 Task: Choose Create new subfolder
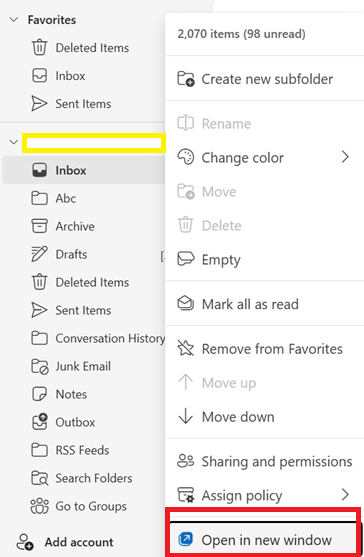265,79
